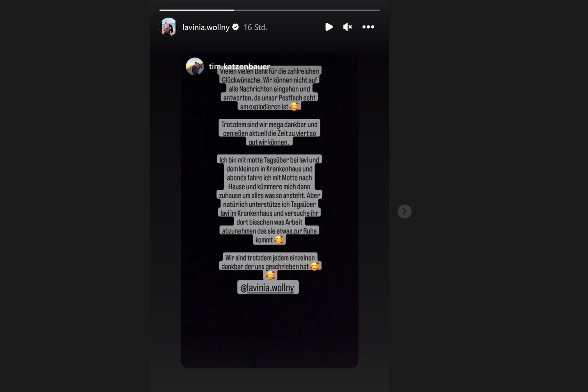Screen dimensions: 588x392
Task: Open lavinia.wollny profile picture
Action: click(169, 27)
